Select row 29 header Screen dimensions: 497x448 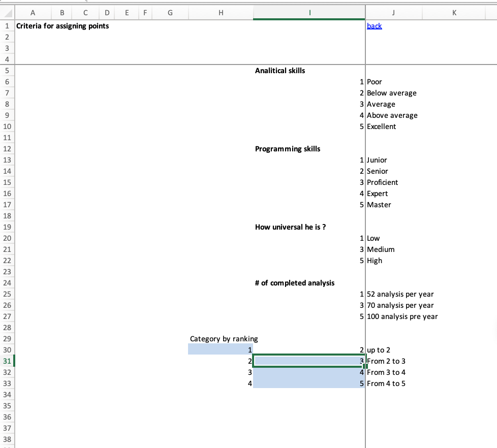(7, 339)
